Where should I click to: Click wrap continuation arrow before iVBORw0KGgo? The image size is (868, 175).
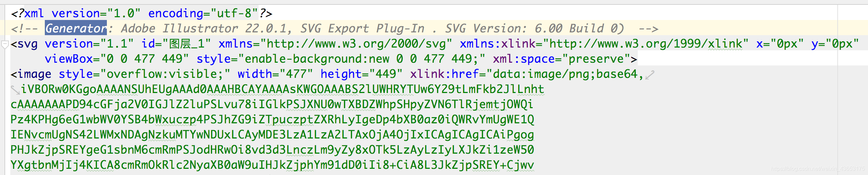pos(16,90)
